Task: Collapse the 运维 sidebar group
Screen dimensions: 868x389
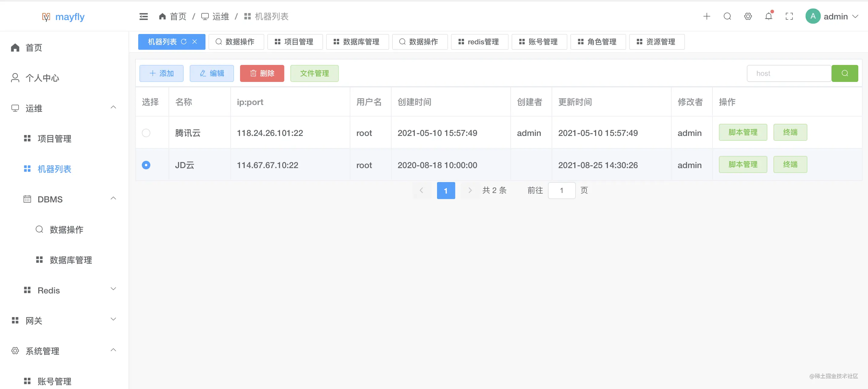Action: pos(113,108)
